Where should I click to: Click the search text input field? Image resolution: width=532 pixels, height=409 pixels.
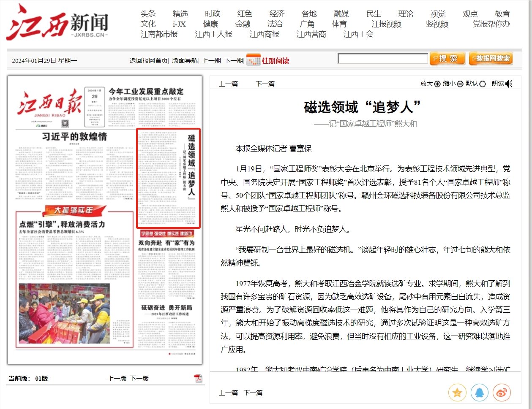click(383, 59)
